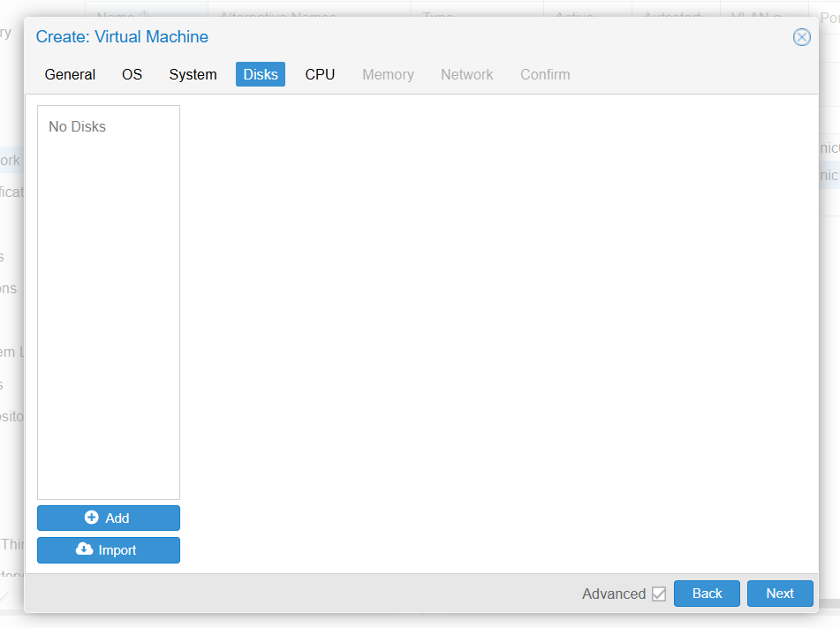Proceed with the Next button
Viewport: 840px width, 628px height.
tap(779, 594)
